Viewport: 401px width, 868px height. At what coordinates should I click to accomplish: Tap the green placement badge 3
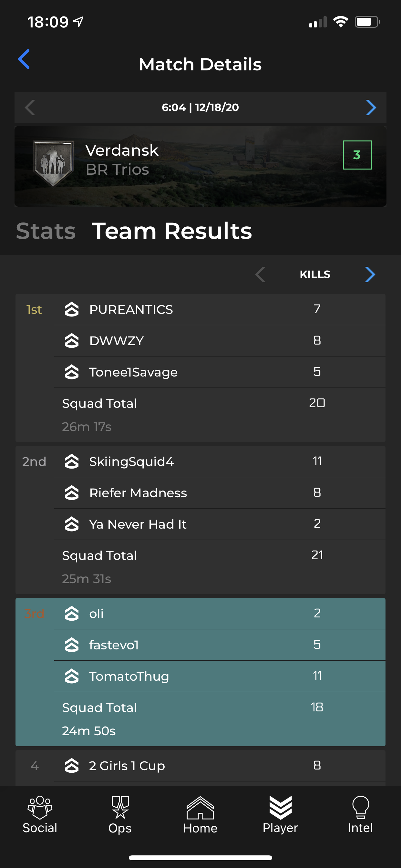[x=357, y=155]
